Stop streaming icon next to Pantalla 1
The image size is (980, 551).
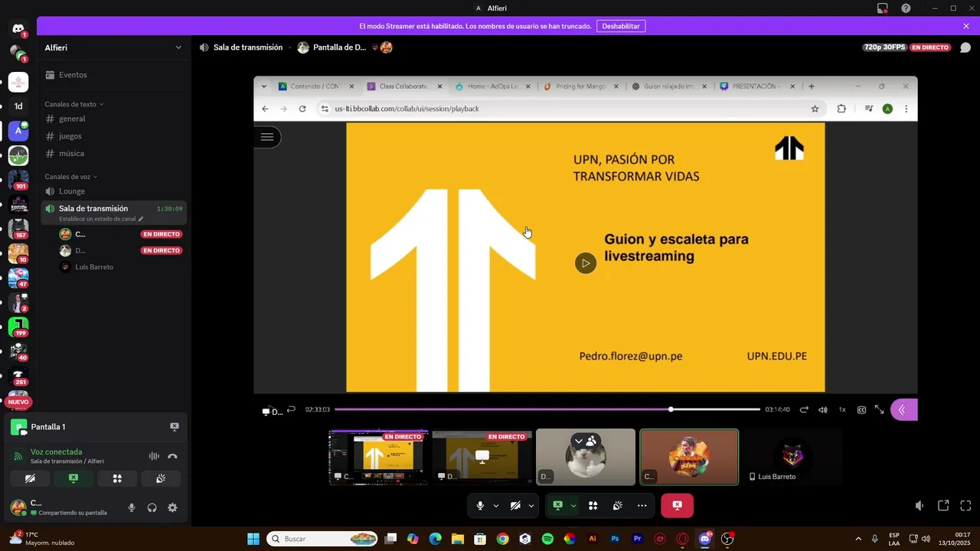click(175, 427)
